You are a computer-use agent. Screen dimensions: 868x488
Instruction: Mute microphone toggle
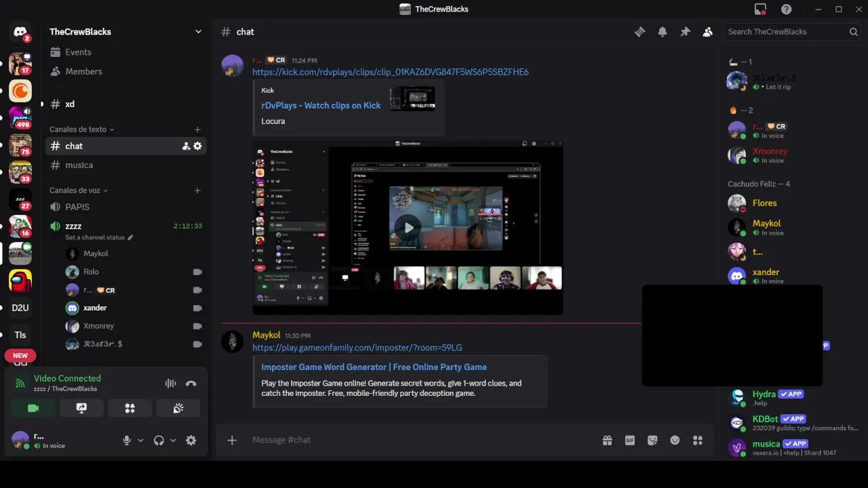tap(127, 441)
